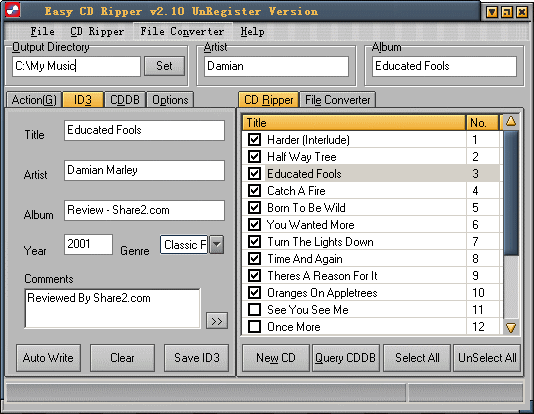Click the Query CDDB button
534x414 pixels.
tap(345, 358)
